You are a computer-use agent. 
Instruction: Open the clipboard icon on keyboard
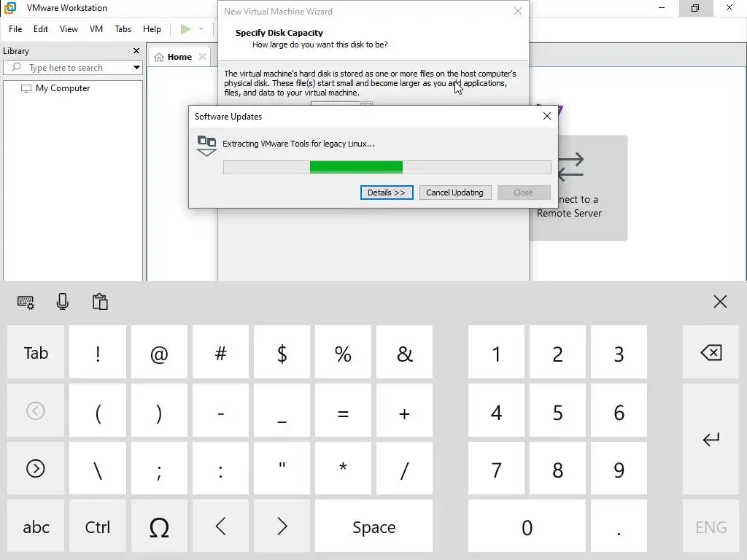point(100,302)
